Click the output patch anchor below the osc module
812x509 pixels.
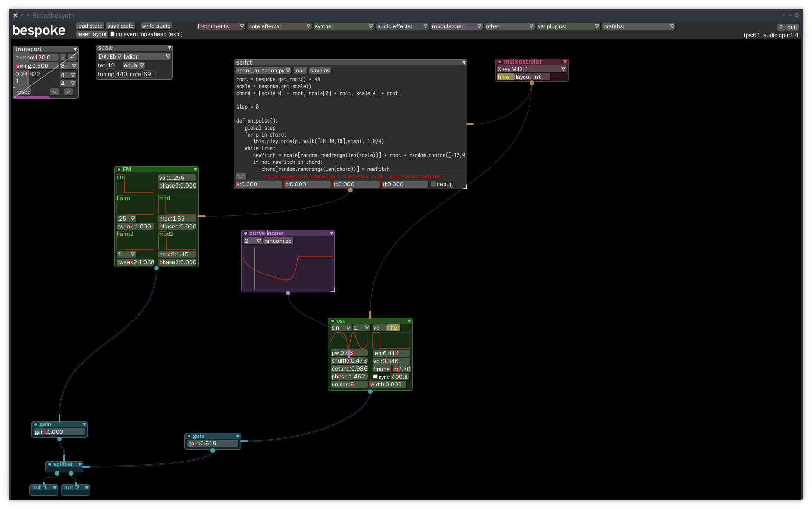[x=370, y=392]
